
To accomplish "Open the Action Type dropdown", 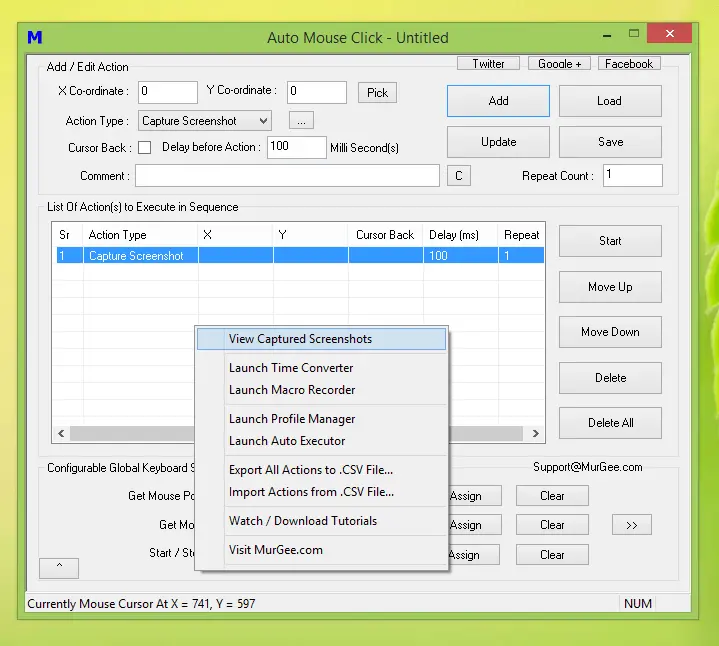I will tap(204, 121).
